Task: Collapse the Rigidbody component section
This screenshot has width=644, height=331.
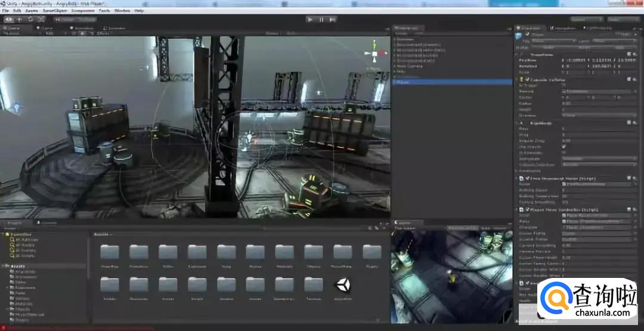Action: (517, 123)
